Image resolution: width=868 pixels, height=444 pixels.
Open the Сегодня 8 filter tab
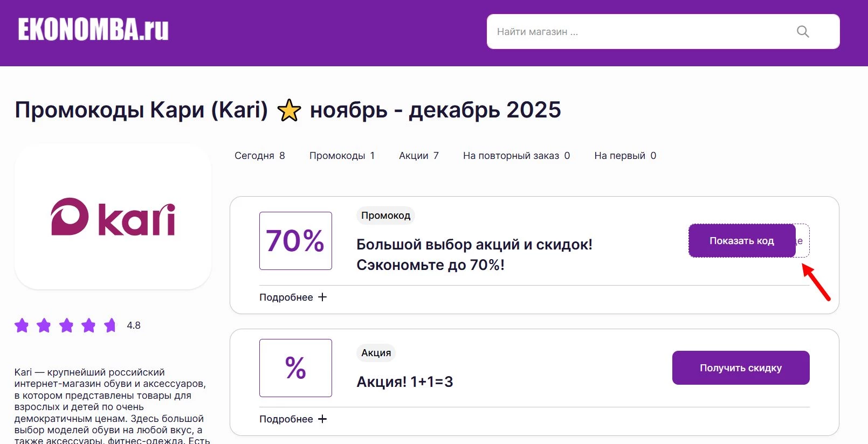point(259,155)
